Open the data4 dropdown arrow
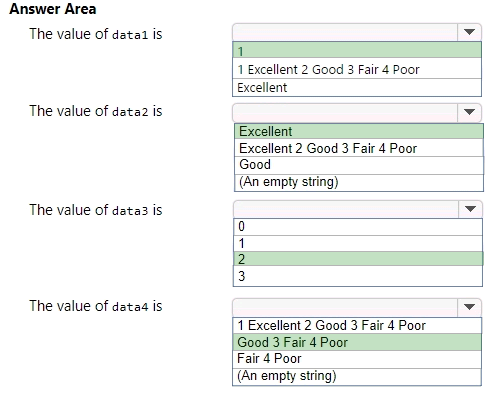491x396 pixels. coord(469,307)
